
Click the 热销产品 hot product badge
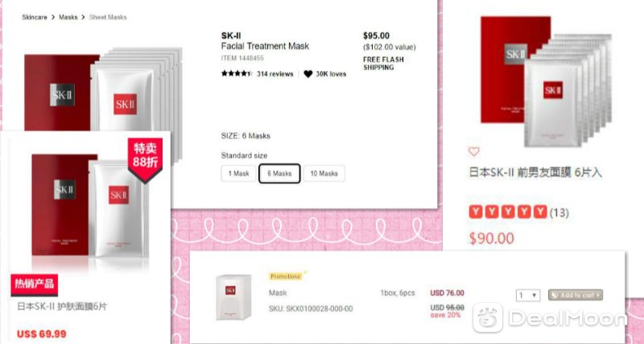(35, 284)
